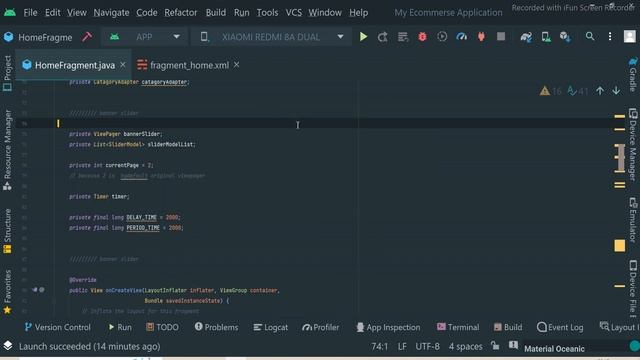Open the Code menu

coord(147,13)
